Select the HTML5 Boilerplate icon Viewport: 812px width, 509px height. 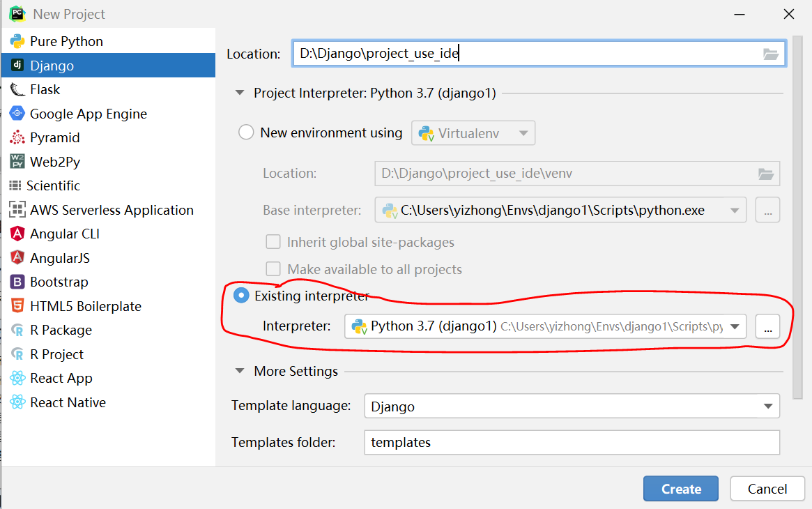tap(17, 306)
